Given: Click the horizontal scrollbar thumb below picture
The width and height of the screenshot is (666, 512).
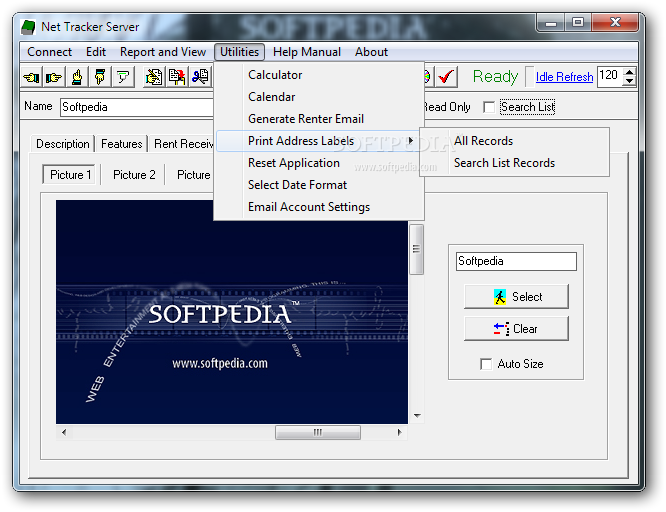Looking at the screenshot, I should pyautogui.click(x=318, y=433).
